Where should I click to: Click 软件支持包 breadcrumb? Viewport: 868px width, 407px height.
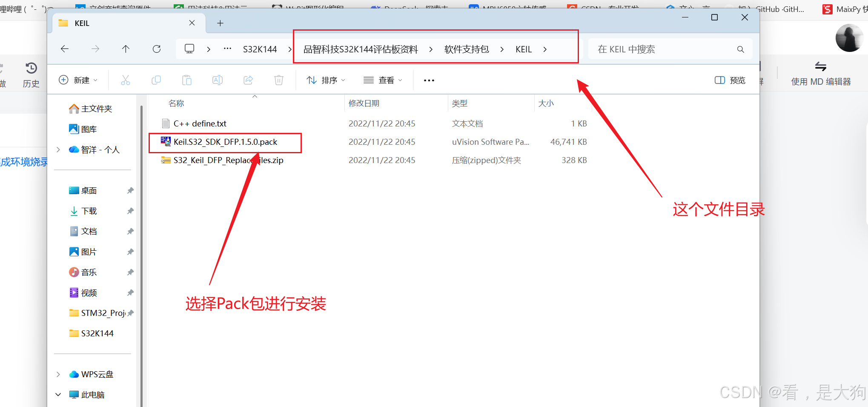click(x=467, y=49)
